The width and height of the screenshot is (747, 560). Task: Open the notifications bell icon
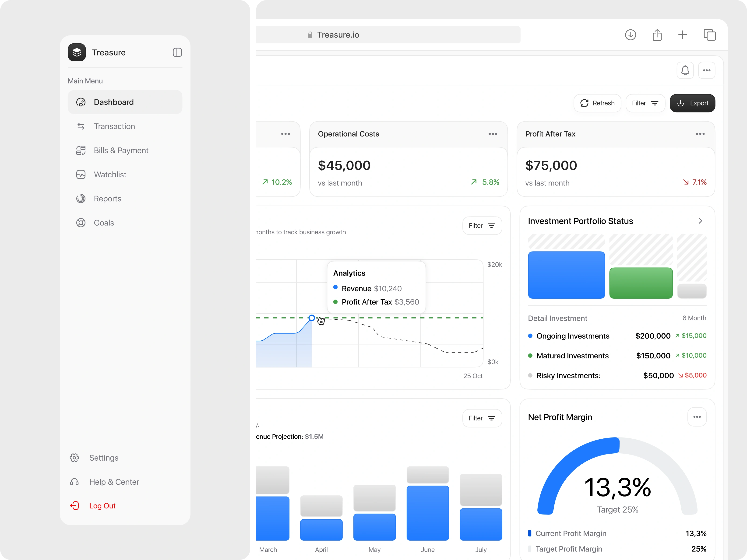pyautogui.click(x=685, y=70)
